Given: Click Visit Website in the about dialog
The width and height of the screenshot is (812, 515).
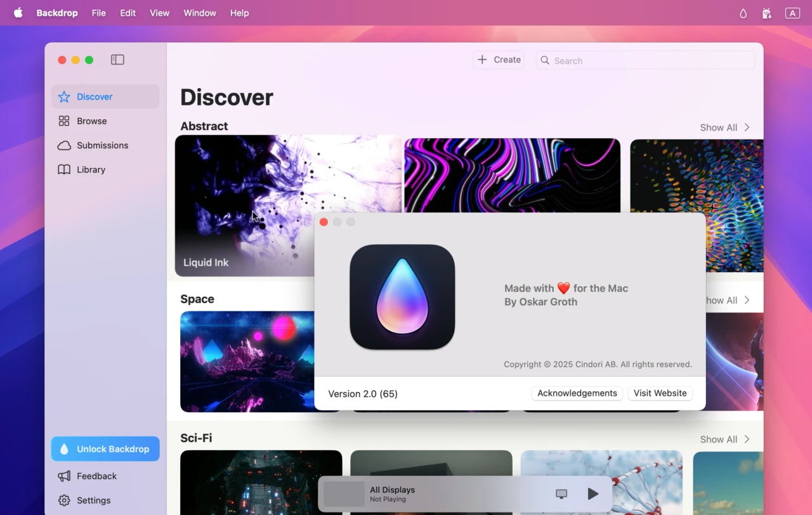Looking at the screenshot, I should pos(660,393).
